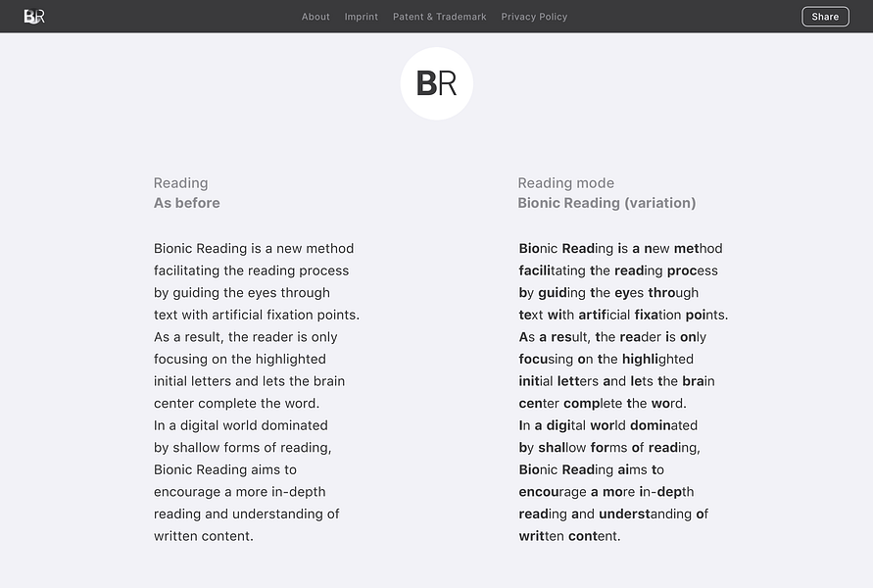Viewport: 873px width, 588px height.
Task: Click the Share button in the top-right corner
Action: (x=825, y=16)
